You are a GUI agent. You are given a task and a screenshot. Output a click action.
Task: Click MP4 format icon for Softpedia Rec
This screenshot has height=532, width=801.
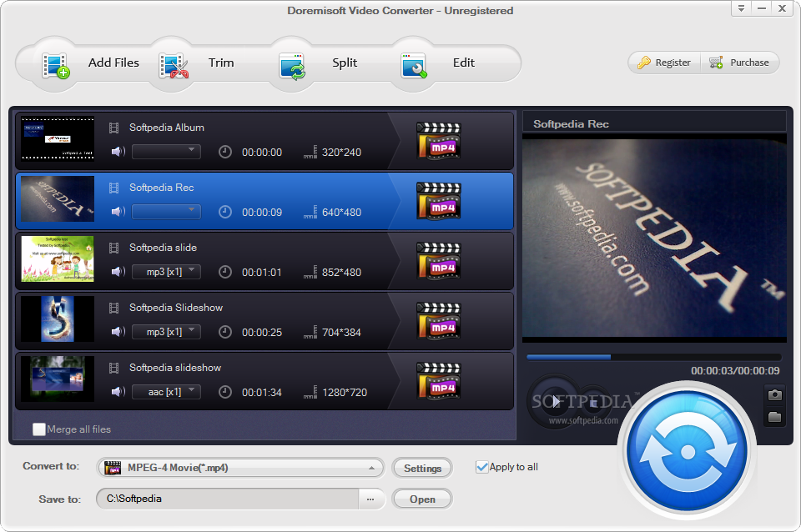click(x=439, y=201)
